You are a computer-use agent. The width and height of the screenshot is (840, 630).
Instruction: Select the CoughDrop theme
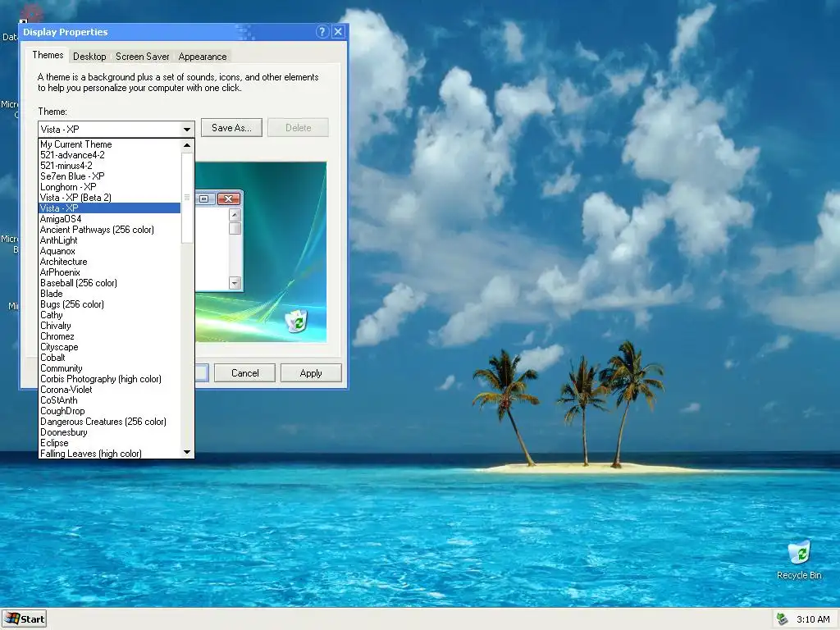pos(110,411)
